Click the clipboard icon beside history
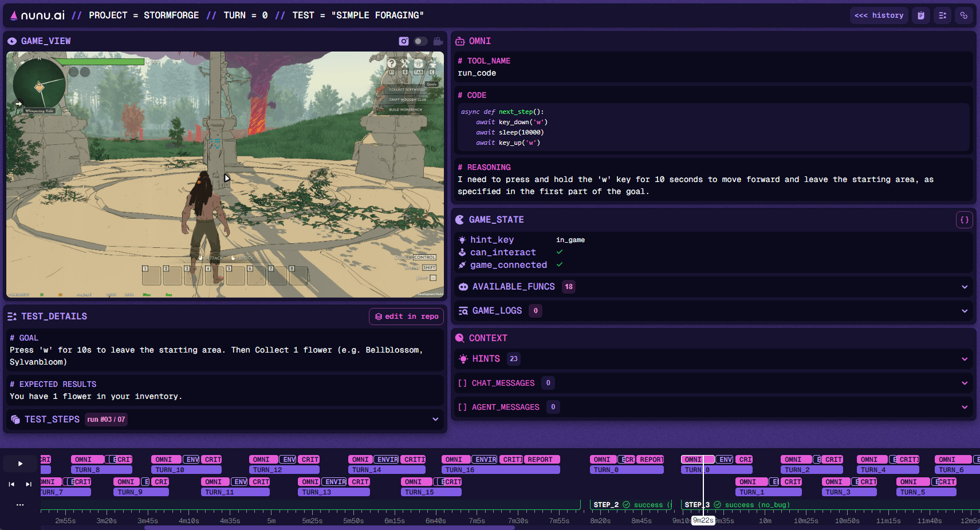The width and height of the screenshot is (980, 530). point(921,15)
